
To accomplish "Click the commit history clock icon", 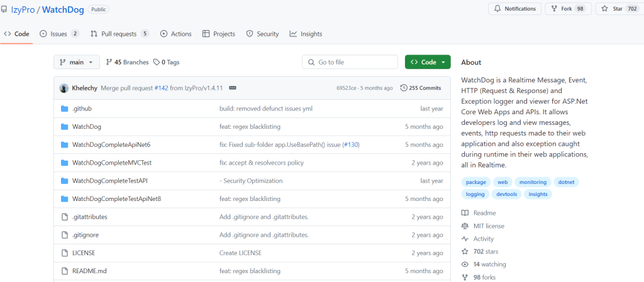I will pyautogui.click(x=404, y=88).
